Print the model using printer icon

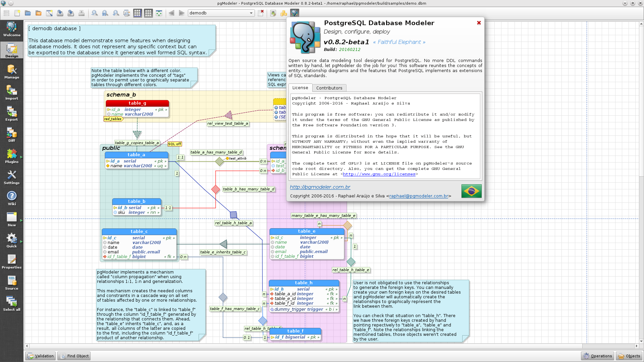(82, 13)
